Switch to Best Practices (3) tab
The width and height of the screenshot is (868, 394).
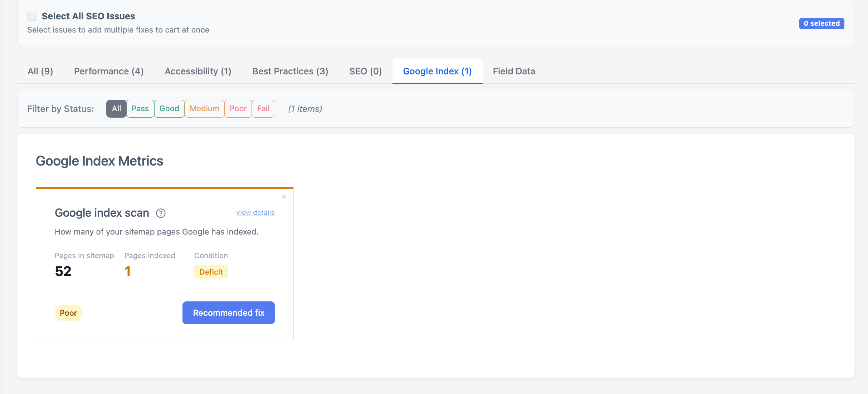point(290,71)
